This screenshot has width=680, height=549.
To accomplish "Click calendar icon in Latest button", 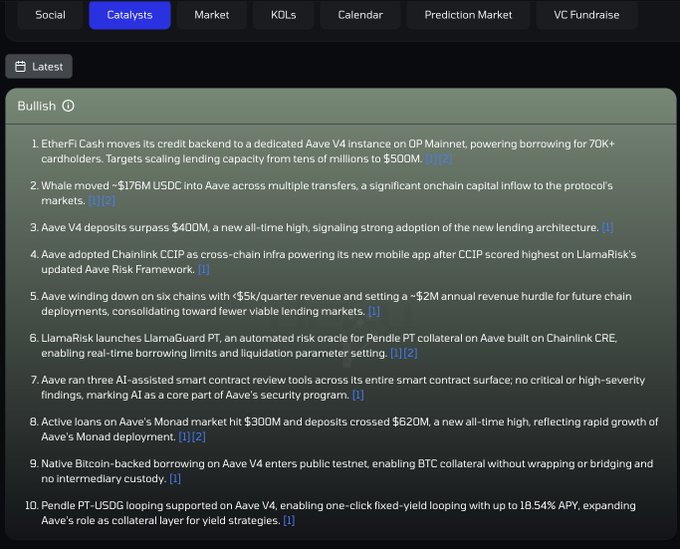I will (x=20, y=66).
